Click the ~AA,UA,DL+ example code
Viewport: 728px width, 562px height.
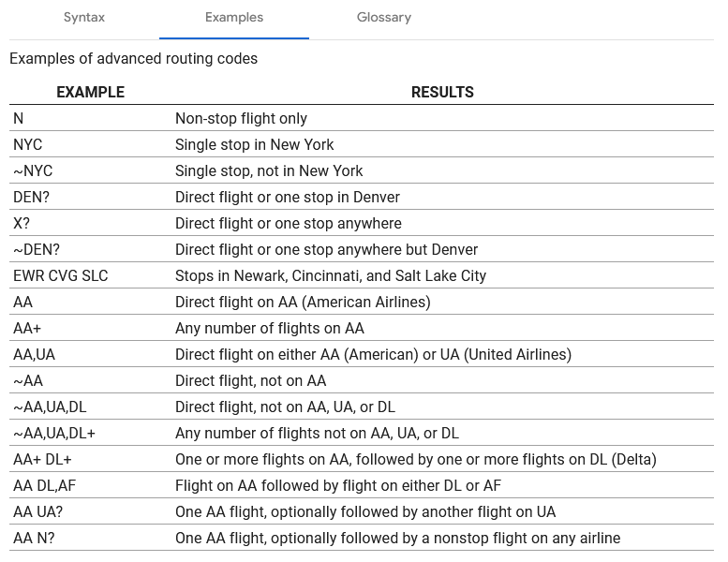[54, 433]
